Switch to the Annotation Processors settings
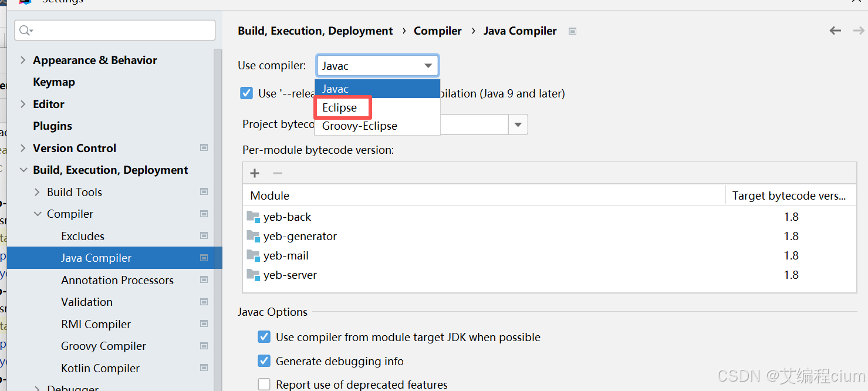 pyautogui.click(x=117, y=280)
